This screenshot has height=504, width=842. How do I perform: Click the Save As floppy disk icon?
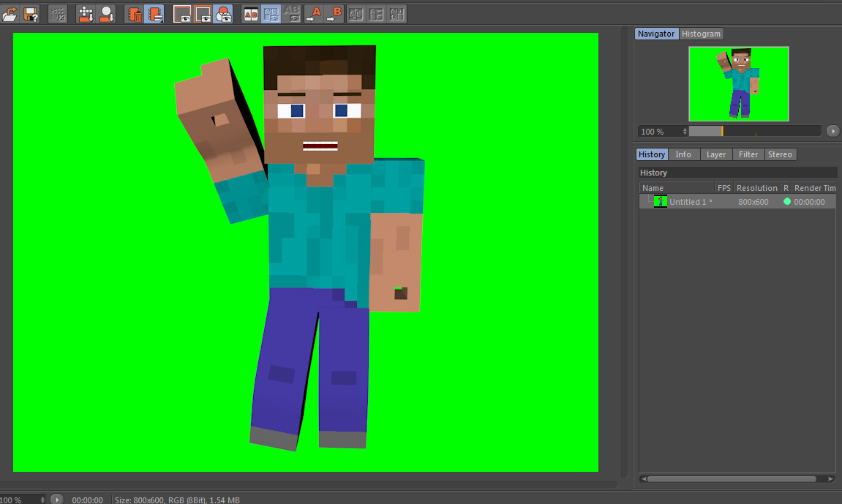coord(31,14)
